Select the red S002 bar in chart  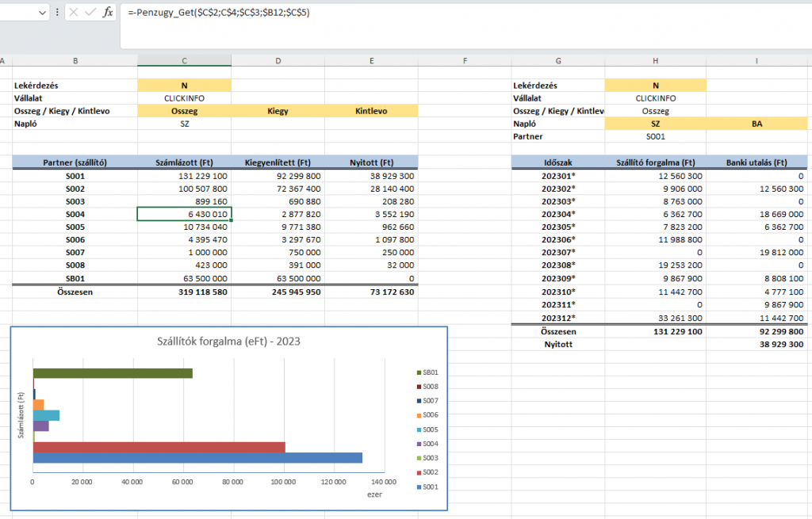[159, 447]
